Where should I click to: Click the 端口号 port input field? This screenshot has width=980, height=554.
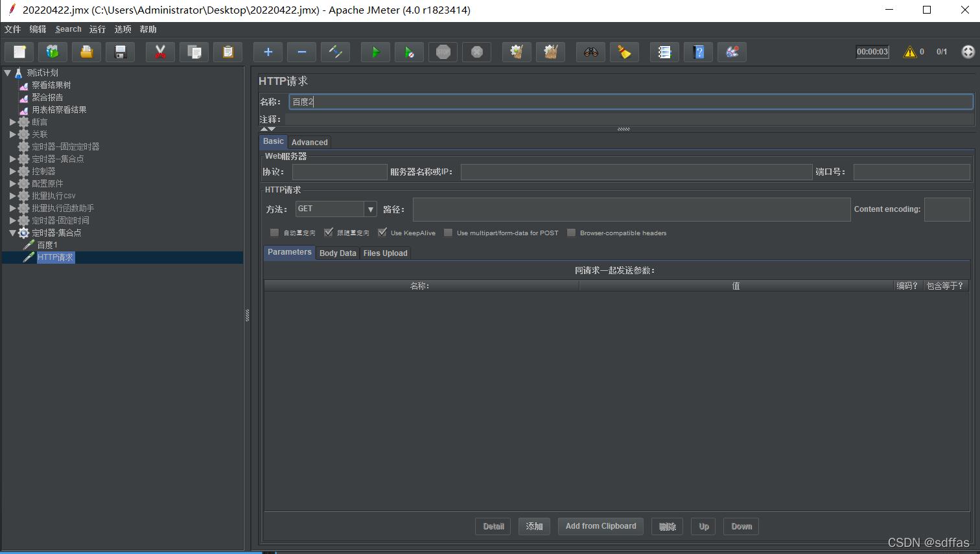[911, 172]
